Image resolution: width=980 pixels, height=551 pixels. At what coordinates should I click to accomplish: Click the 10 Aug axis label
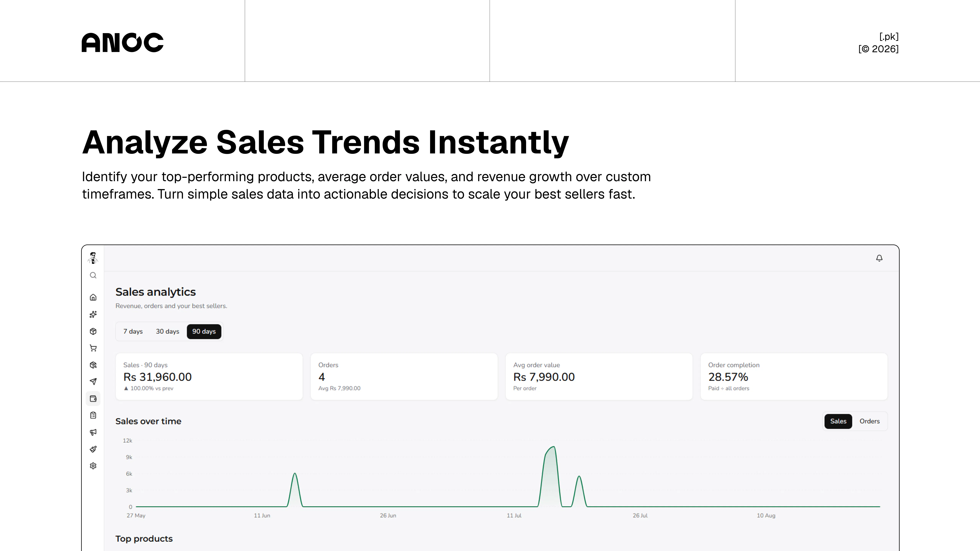point(766,516)
